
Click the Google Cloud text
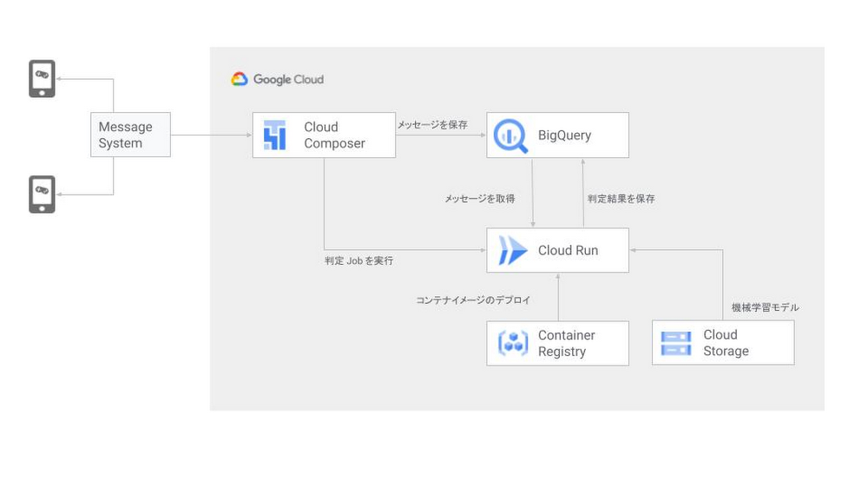click(x=288, y=79)
